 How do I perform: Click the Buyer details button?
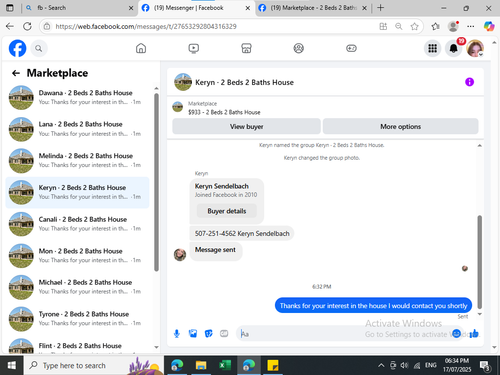pos(227,211)
